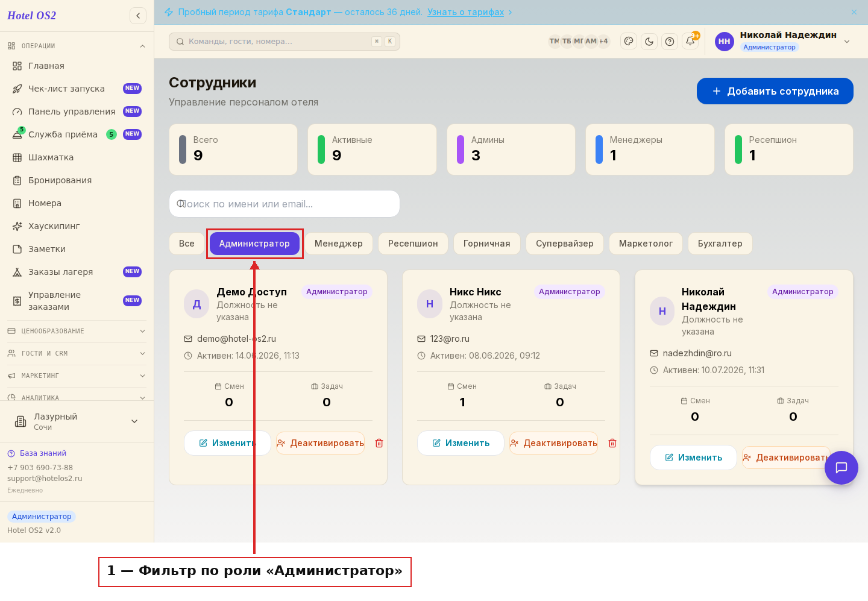Collapse the sidebar with arrow button
The image size is (868, 601).
tap(138, 16)
